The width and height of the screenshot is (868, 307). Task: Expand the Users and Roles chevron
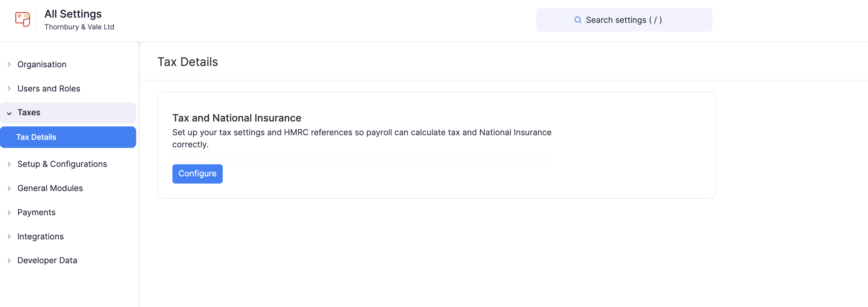click(x=9, y=89)
